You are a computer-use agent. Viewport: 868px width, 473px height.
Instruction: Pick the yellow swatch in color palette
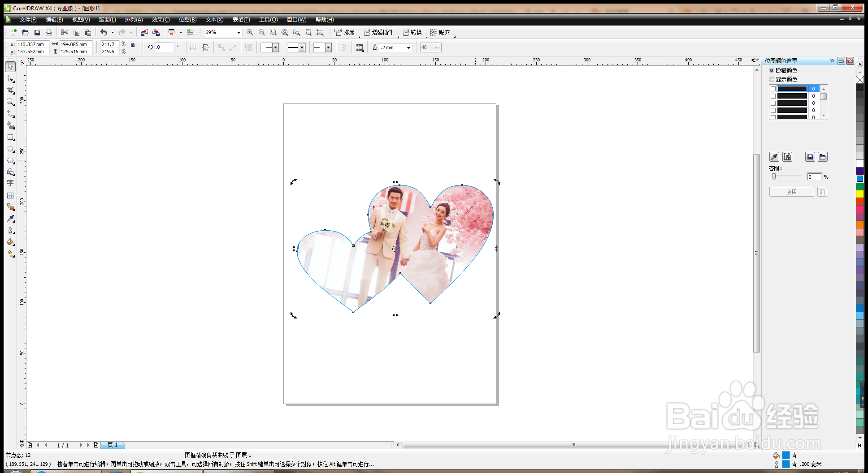point(860,194)
